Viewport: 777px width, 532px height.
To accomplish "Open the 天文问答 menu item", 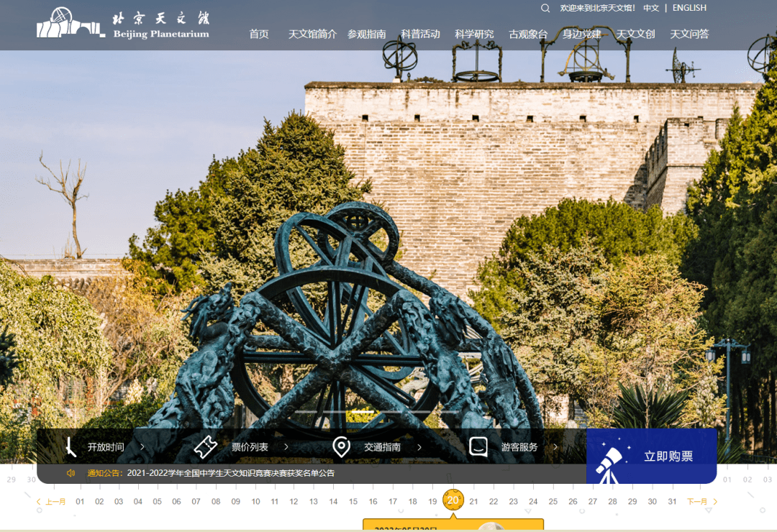I will 689,34.
